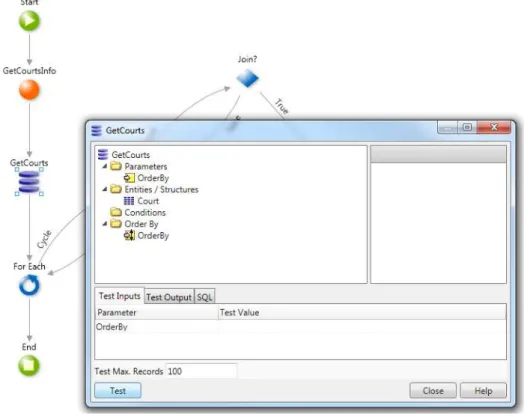Select the Conditions label in tree
This screenshot has height=420, width=527.
coord(145,212)
